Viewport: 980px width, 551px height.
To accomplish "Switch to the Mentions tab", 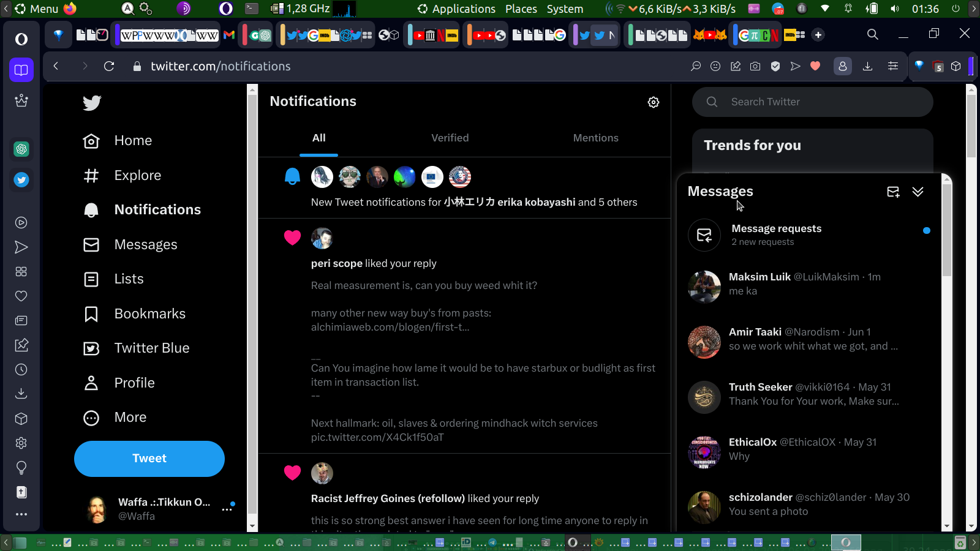I will [x=596, y=138].
